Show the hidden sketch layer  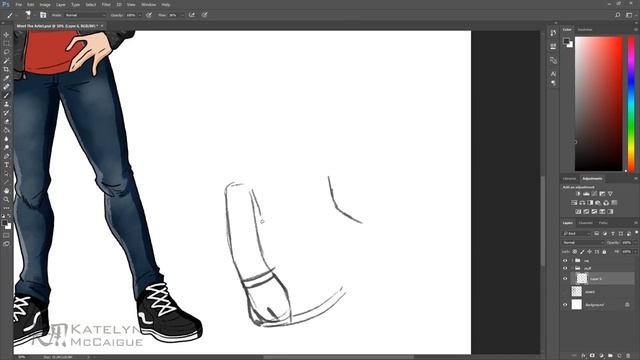(565, 291)
